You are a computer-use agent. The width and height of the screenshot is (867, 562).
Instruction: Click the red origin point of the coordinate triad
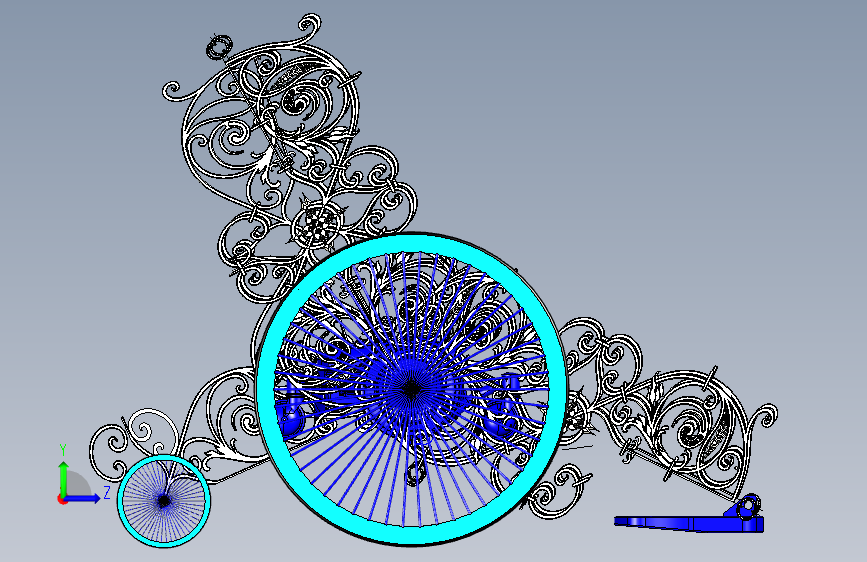pos(61,499)
